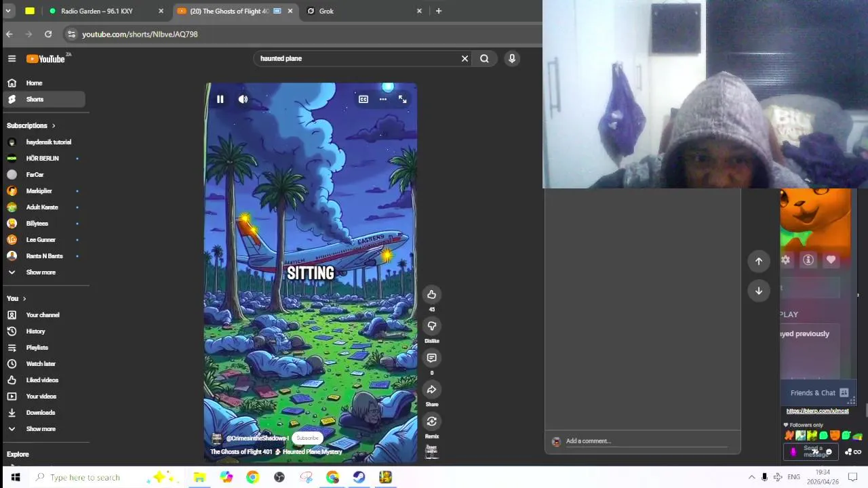This screenshot has width=868, height=488.
Task: Clear the 'haunted plane' search text
Action: pyautogui.click(x=465, y=58)
